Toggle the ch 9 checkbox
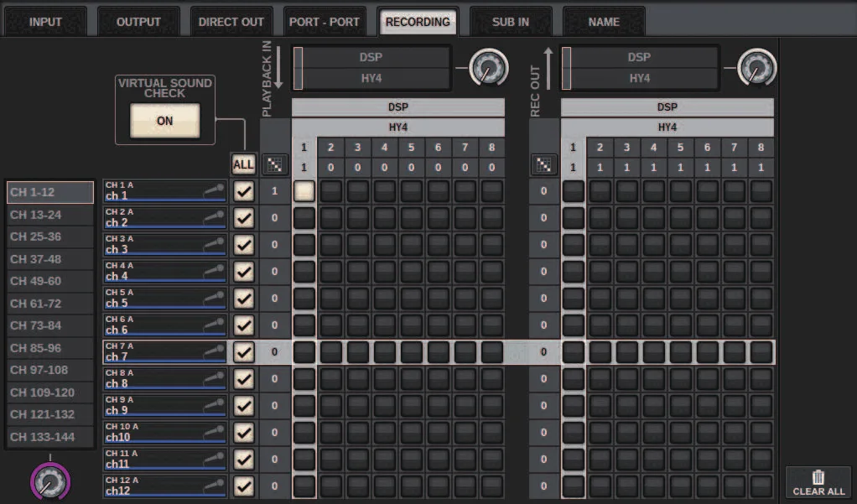Image resolution: width=857 pixels, height=504 pixels. point(244,406)
